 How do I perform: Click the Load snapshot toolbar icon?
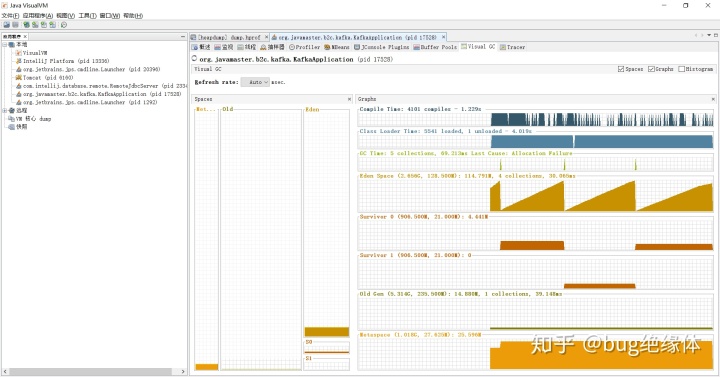[x=6, y=25]
